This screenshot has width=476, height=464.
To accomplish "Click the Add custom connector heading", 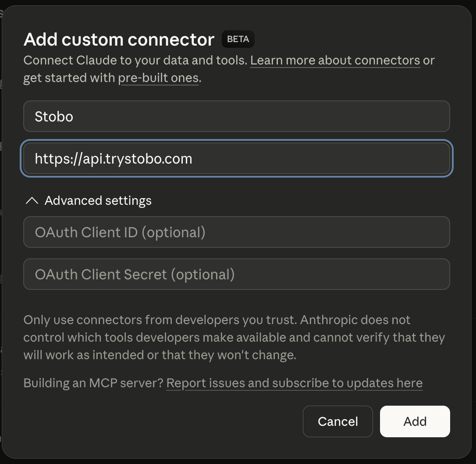I will coord(118,39).
